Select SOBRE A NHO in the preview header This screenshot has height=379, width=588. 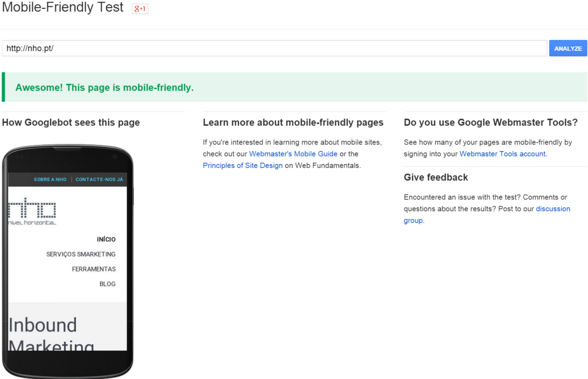pos(50,179)
